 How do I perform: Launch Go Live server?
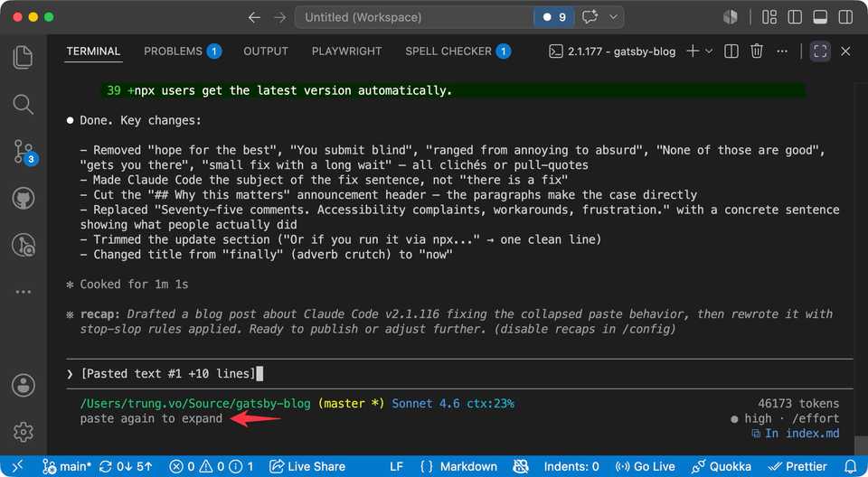point(645,466)
